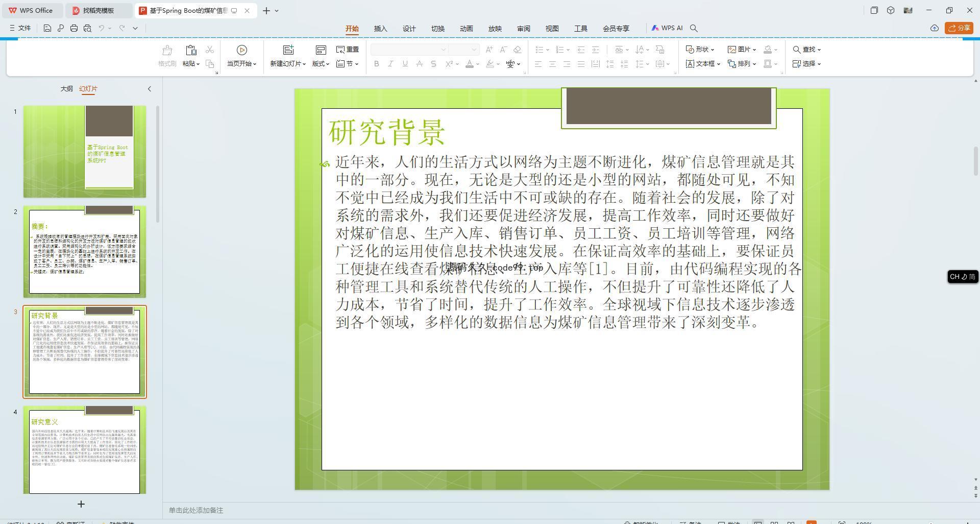Image resolution: width=980 pixels, height=524 pixels.
Task: Select slide 4 thumbnail 研究意义
Action: (85, 450)
